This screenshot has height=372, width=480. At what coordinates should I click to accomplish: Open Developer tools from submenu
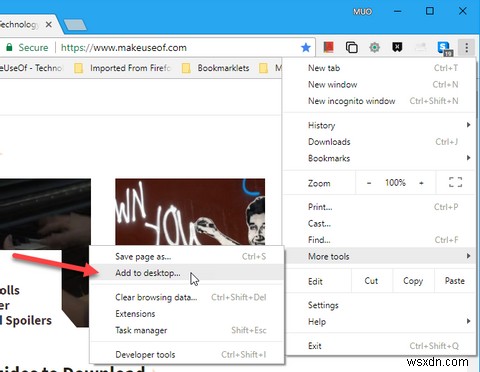click(x=187, y=354)
